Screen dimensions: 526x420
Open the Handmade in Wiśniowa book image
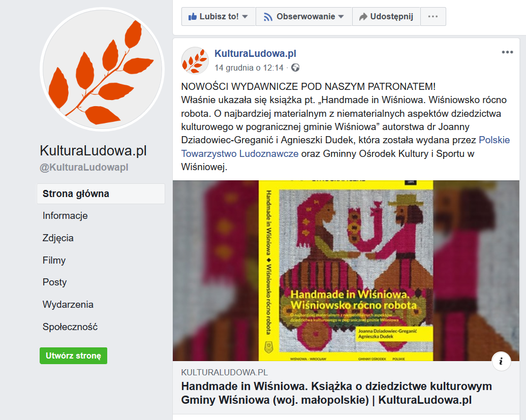click(346, 271)
